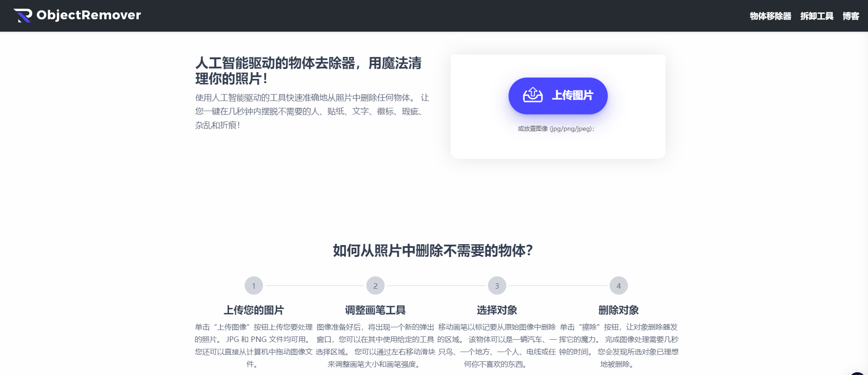Open the 物体移除器 menu item
The image size is (868, 375).
770,16
